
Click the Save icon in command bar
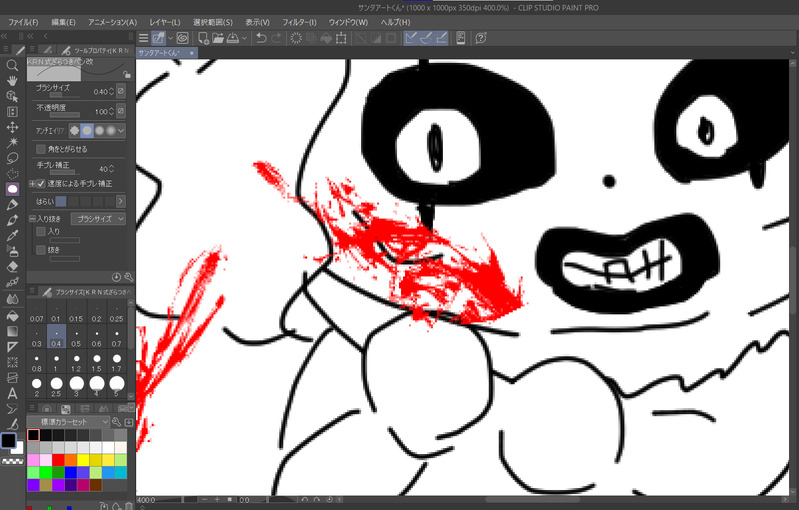pos(233,38)
